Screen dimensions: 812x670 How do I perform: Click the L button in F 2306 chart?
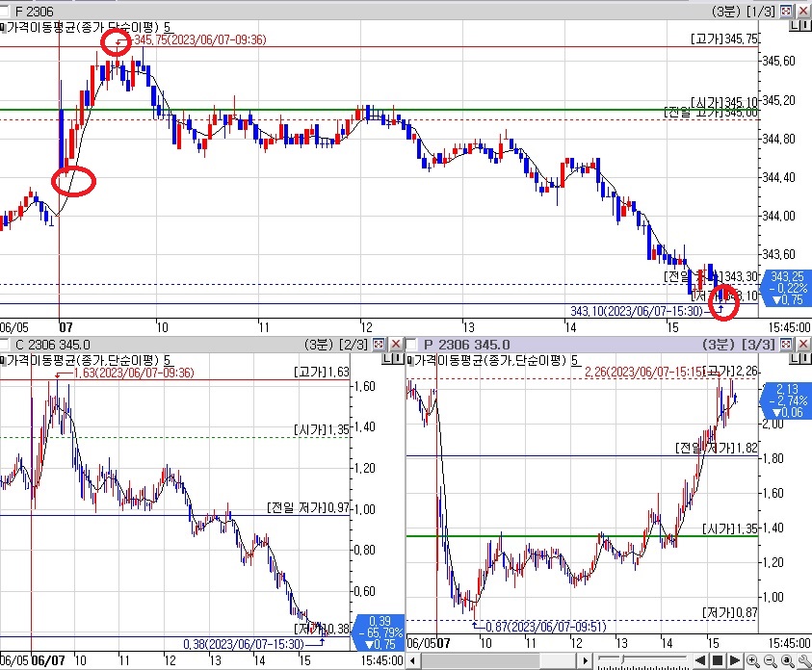pos(795,25)
